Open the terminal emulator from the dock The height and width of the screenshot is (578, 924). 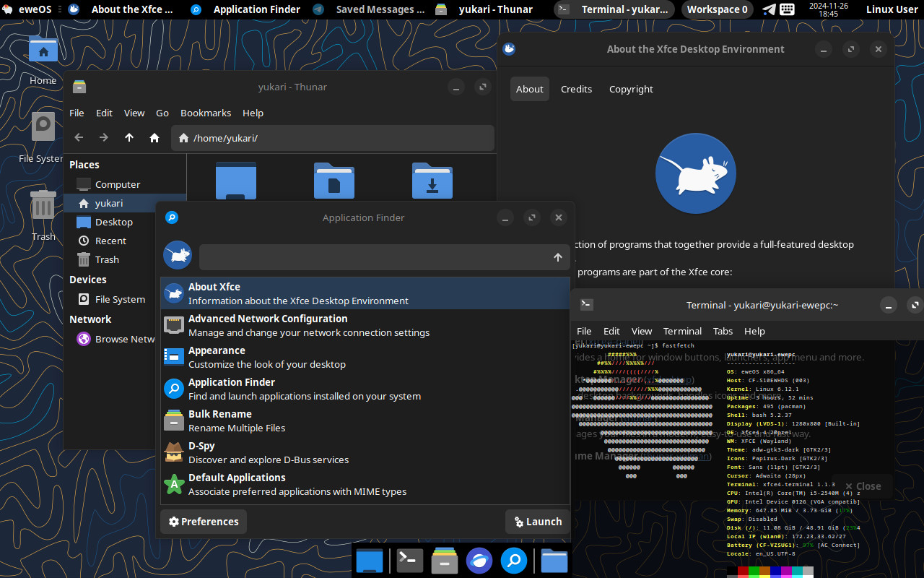(409, 560)
